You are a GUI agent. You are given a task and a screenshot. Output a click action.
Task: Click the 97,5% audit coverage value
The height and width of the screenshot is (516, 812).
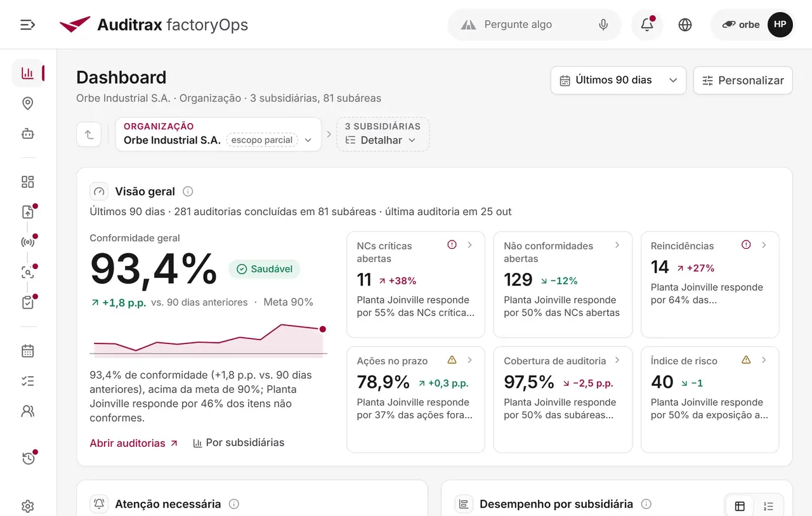(529, 382)
